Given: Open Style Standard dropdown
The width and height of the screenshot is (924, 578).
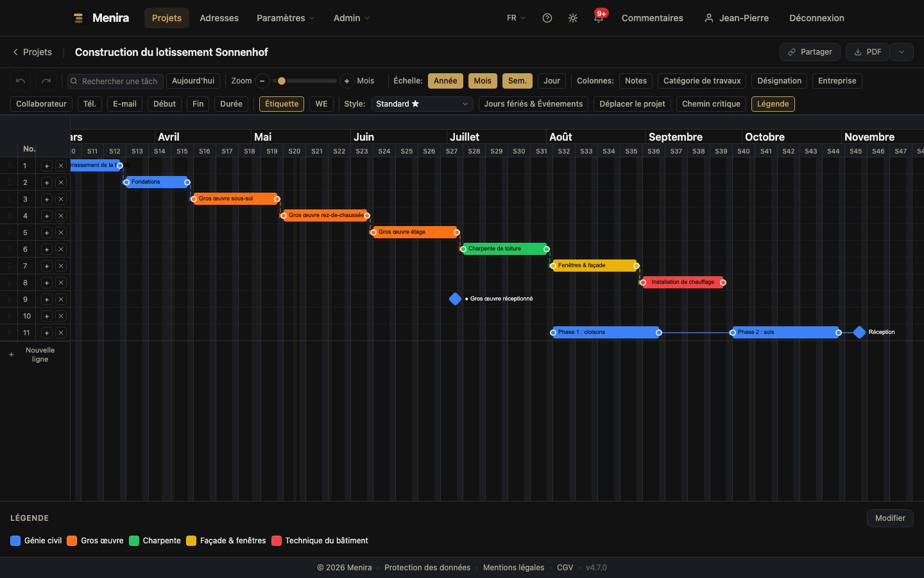Looking at the screenshot, I should [422, 104].
